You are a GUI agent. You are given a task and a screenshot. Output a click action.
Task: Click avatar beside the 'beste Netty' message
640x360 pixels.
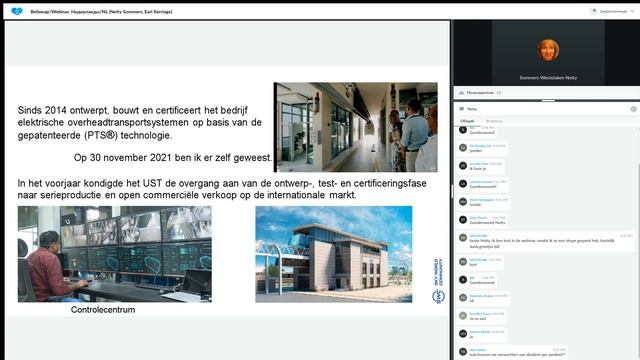point(463,238)
